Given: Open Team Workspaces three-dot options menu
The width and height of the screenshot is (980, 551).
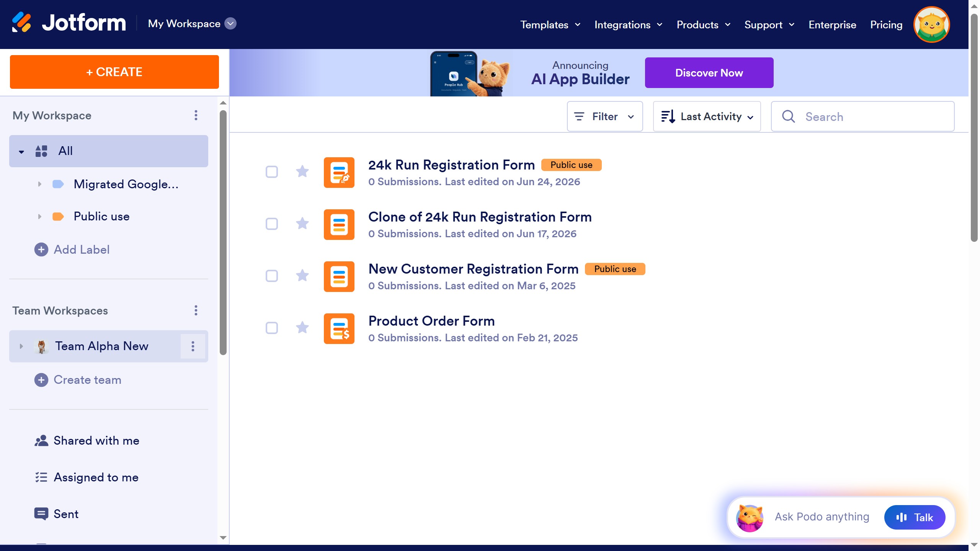Looking at the screenshot, I should [x=196, y=310].
